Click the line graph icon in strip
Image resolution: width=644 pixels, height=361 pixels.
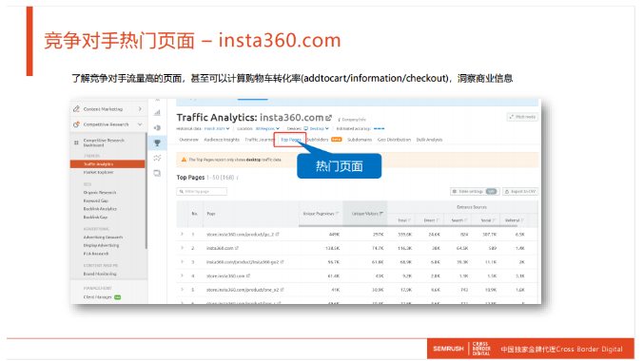[157, 158]
